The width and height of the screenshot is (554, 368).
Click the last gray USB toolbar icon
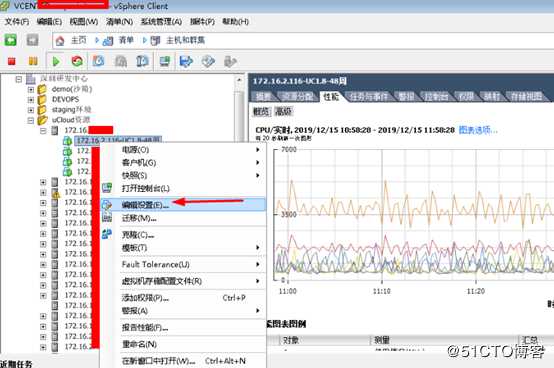230,61
